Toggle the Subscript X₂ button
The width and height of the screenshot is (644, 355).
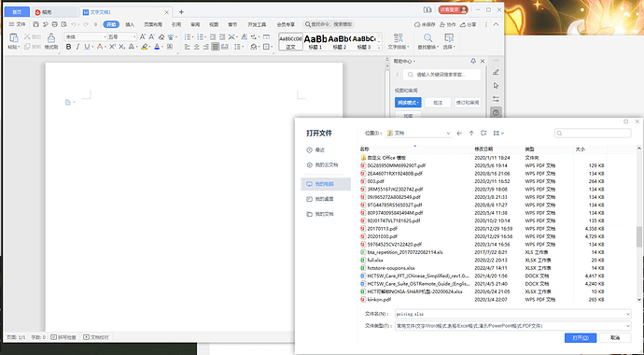pyautogui.click(x=121, y=47)
